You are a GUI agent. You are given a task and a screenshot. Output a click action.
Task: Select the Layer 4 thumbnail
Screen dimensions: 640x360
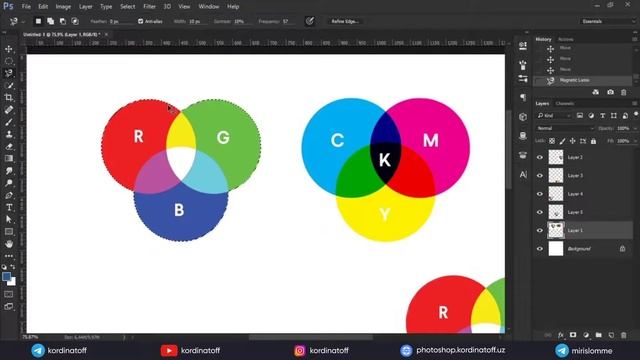click(556, 194)
